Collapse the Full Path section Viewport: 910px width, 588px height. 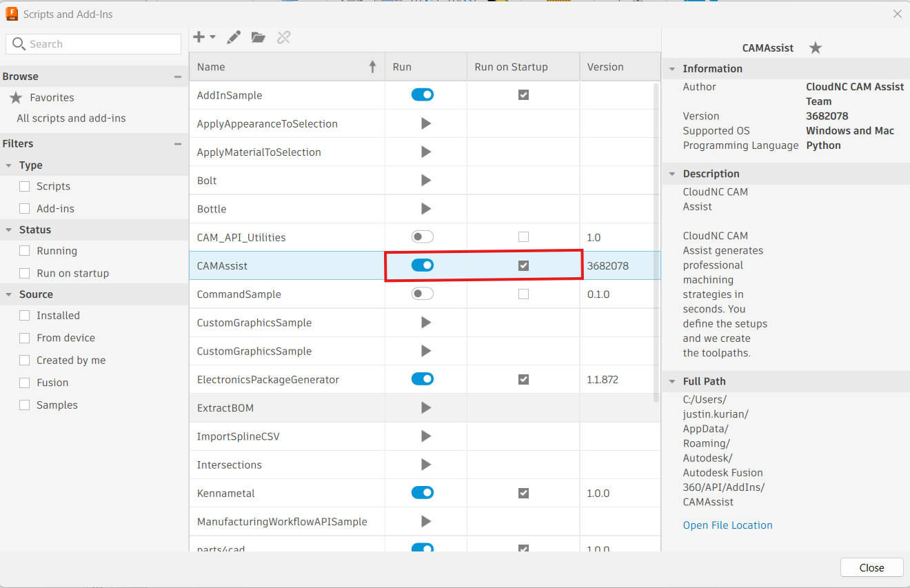(x=671, y=381)
